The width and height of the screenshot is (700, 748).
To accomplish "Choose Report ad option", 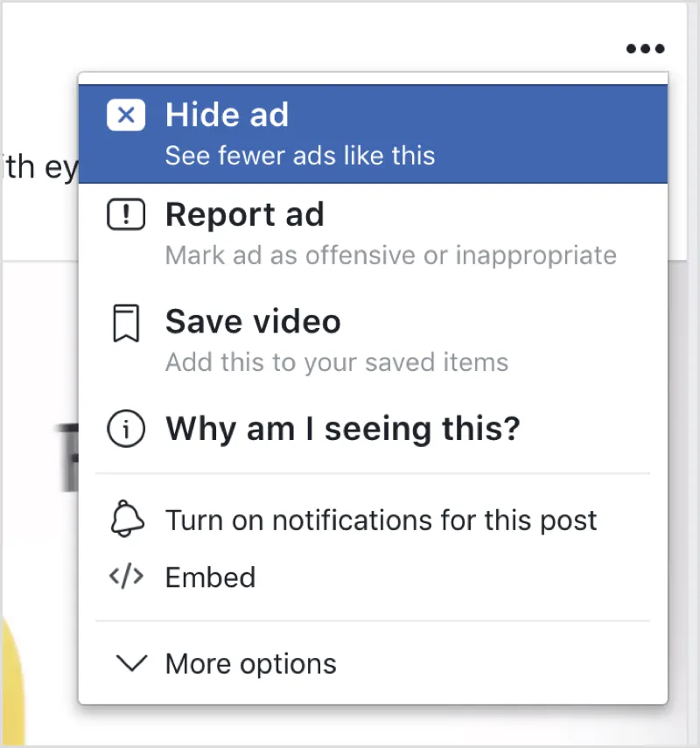I will tap(373, 234).
